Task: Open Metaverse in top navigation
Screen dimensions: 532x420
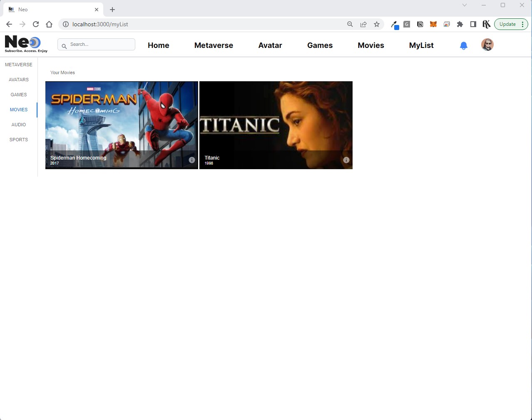Action: click(214, 45)
